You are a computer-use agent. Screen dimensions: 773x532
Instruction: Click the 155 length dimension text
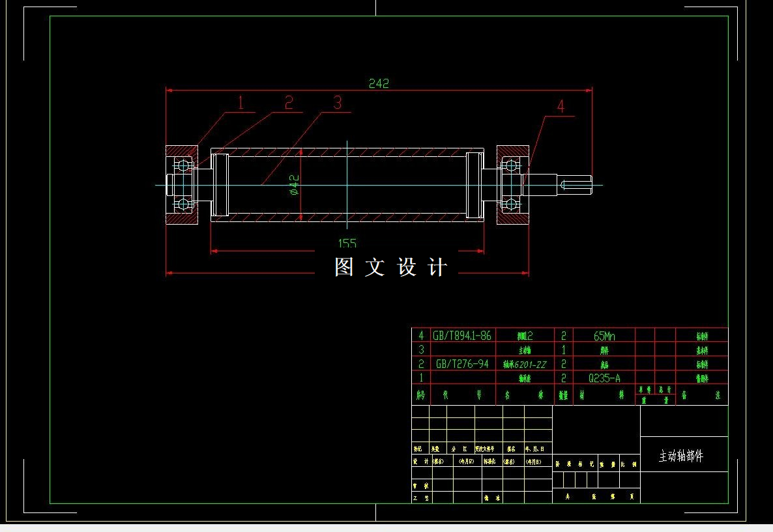347,244
